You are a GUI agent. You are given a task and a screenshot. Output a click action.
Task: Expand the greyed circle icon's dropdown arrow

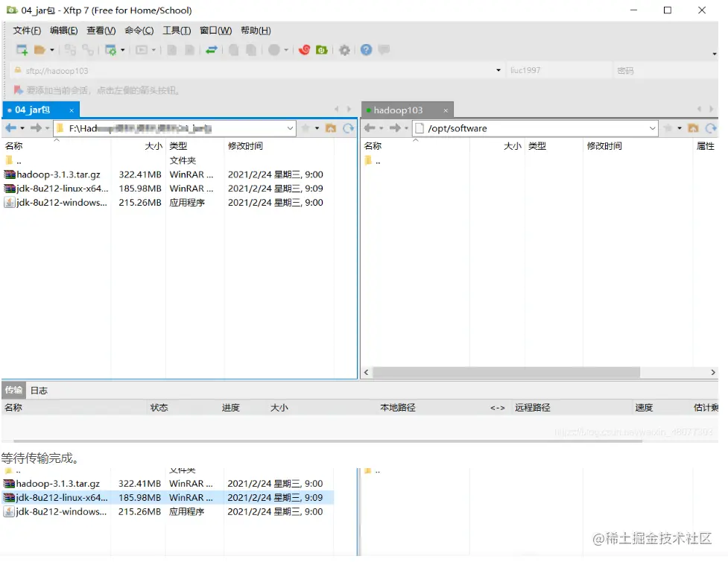pos(286,50)
